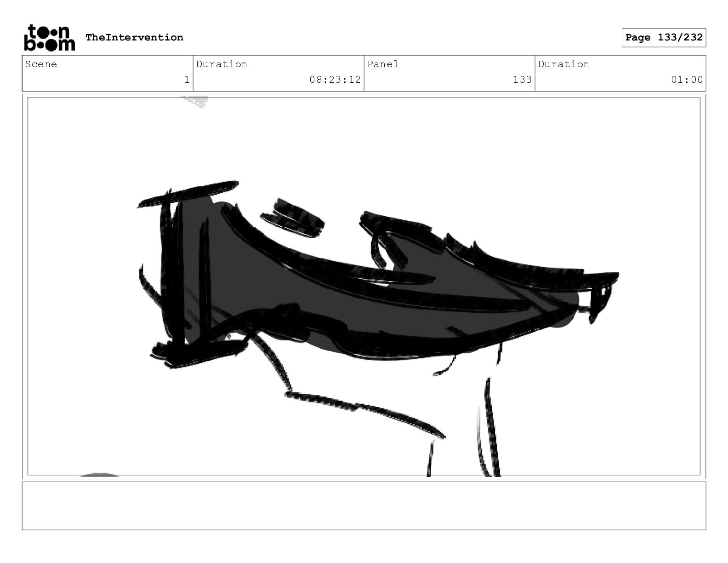728x563 pixels.
Task: Click the scene number value '1'
Action: coord(187,80)
